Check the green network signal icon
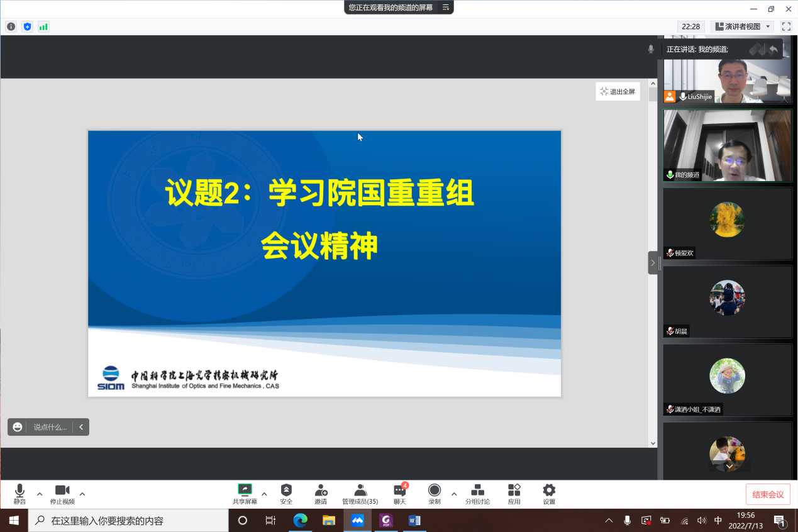 pos(43,26)
